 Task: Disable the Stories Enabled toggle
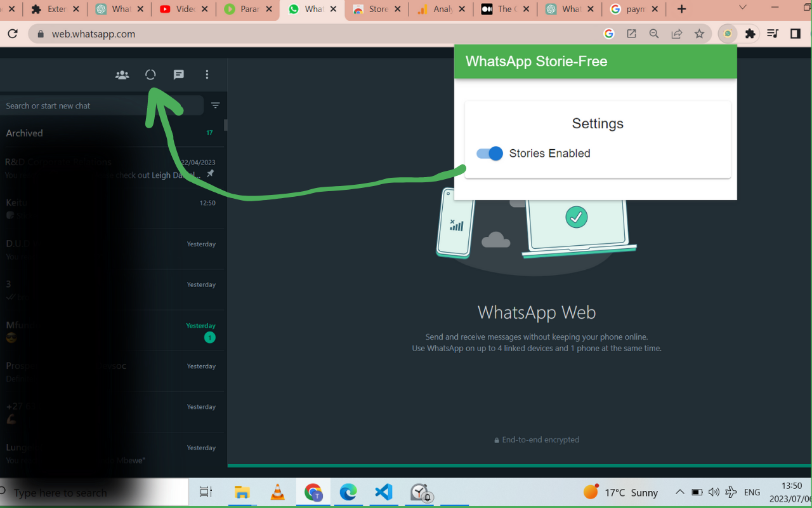[x=488, y=154]
